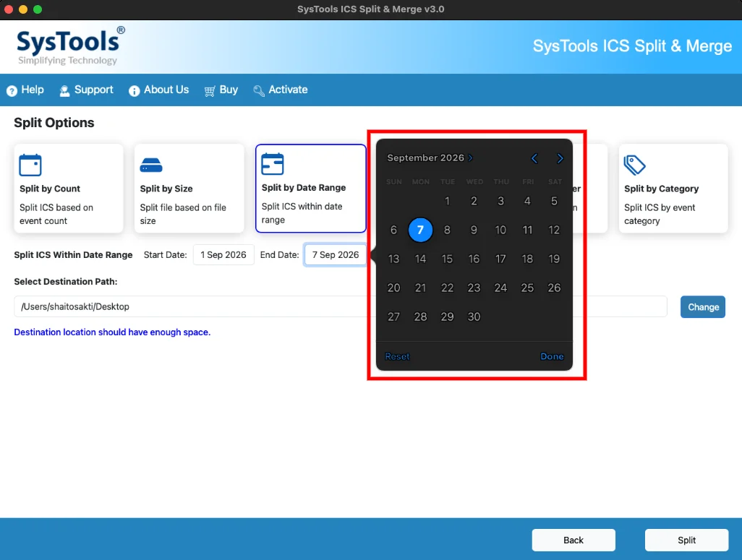Open the Help menu item
The width and height of the screenshot is (742, 560).
click(25, 90)
